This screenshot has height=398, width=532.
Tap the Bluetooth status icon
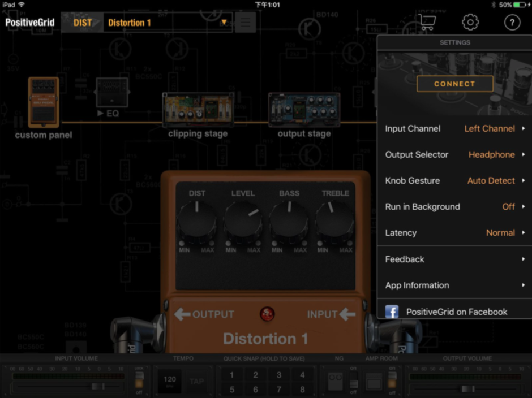[x=494, y=5]
